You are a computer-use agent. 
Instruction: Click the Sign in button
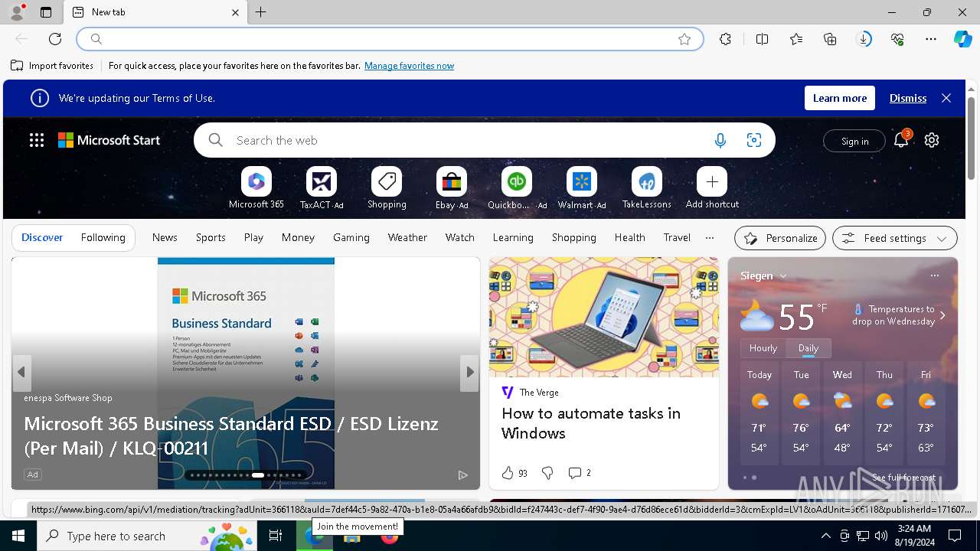pyautogui.click(x=854, y=141)
